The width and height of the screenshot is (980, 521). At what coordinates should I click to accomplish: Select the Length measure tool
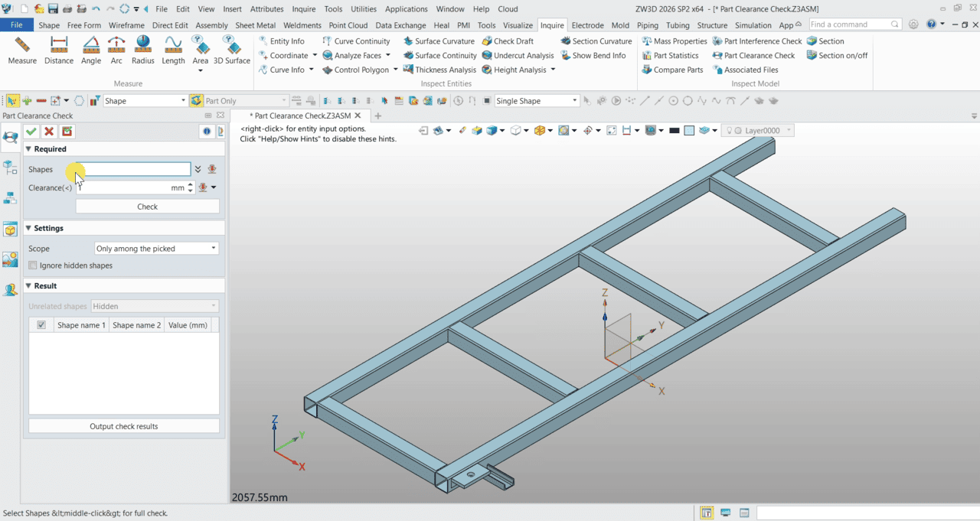(173, 50)
